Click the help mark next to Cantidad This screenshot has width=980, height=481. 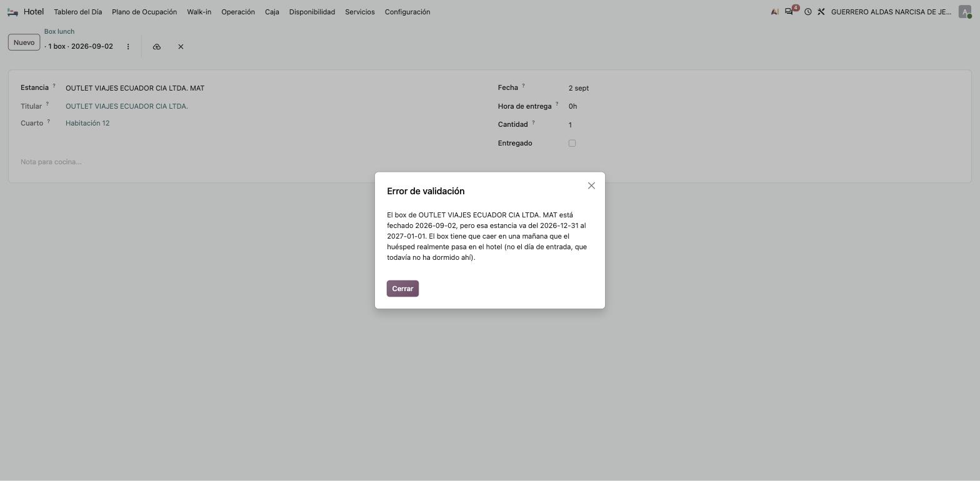click(533, 122)
